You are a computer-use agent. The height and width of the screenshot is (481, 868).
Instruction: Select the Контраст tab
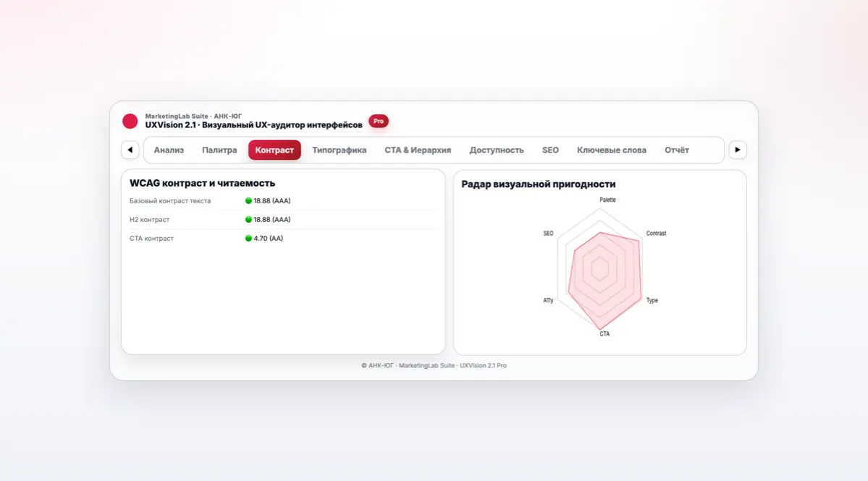tap(274, 150)
